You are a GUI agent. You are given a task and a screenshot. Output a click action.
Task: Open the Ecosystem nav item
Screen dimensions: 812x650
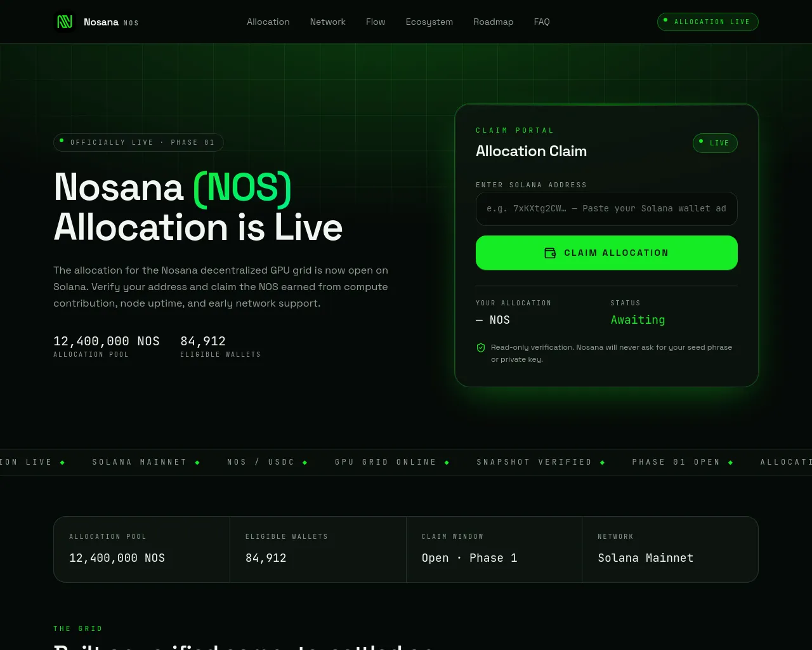[x=429, y=22]
